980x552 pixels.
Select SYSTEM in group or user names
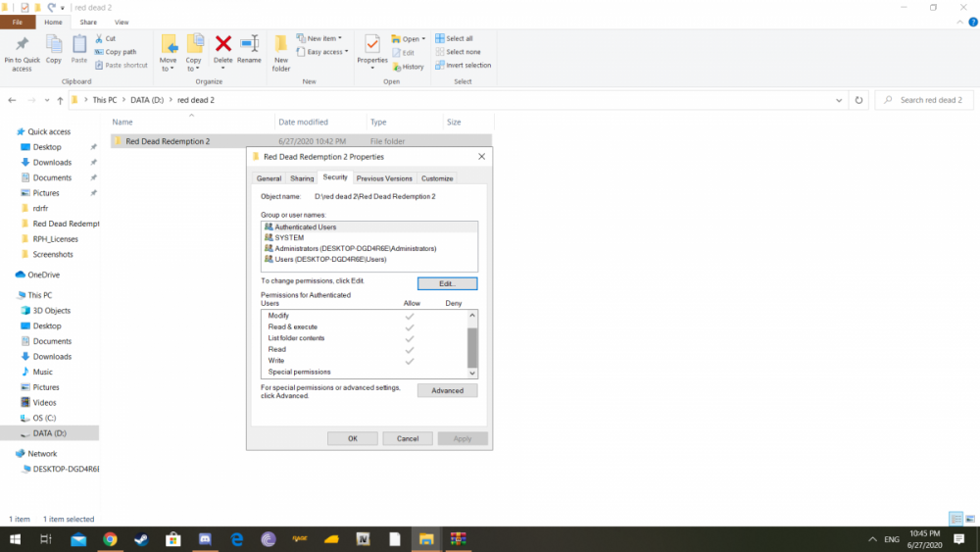coord(289,237)
